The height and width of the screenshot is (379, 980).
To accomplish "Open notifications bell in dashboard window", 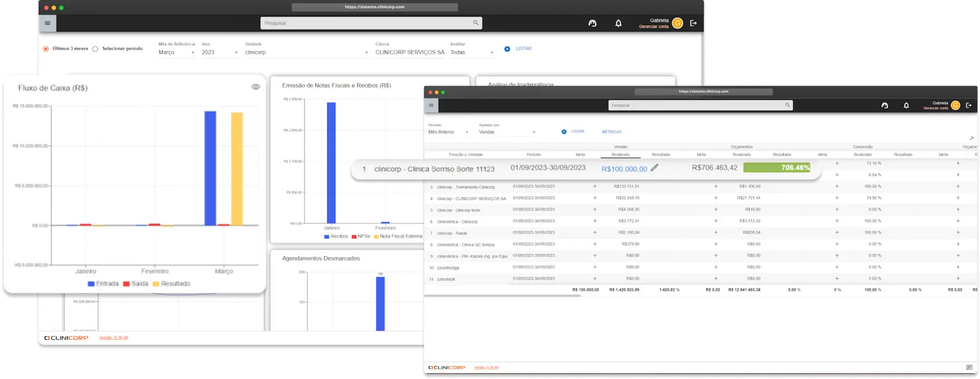I will coord(618,23).
